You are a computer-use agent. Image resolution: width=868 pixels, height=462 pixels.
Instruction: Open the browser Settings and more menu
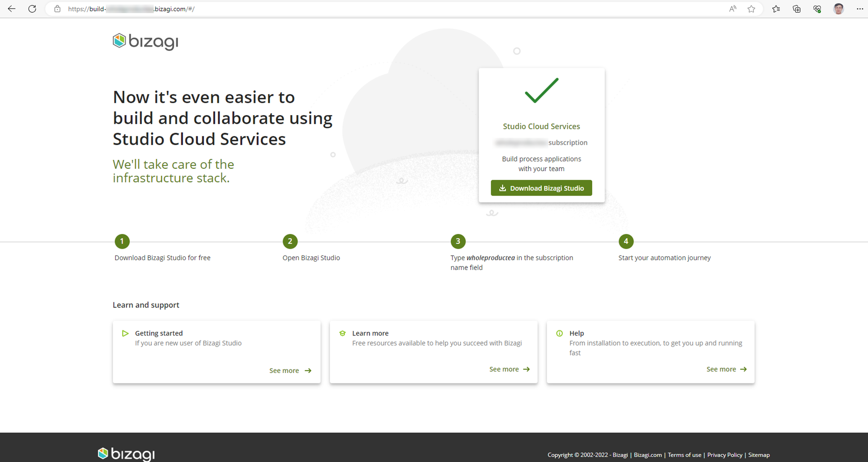860,9
